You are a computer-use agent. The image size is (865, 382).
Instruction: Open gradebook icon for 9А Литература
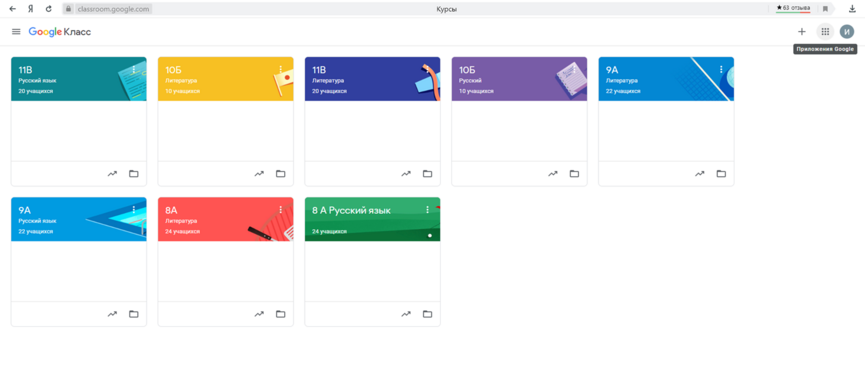700,173
